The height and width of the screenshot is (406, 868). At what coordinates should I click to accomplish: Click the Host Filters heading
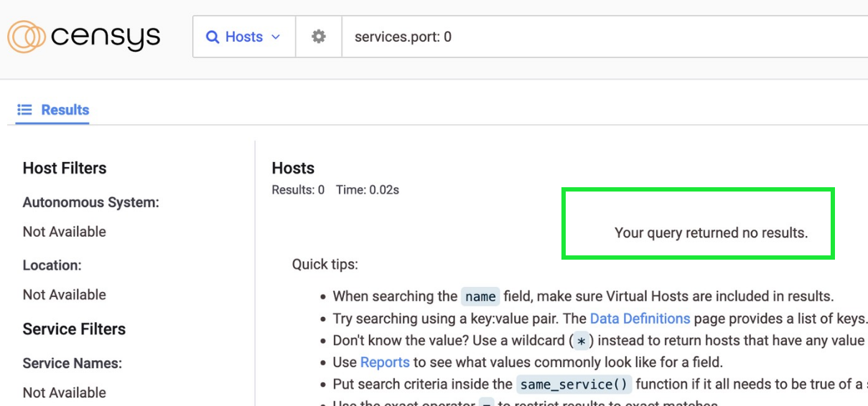click(65, 168)
